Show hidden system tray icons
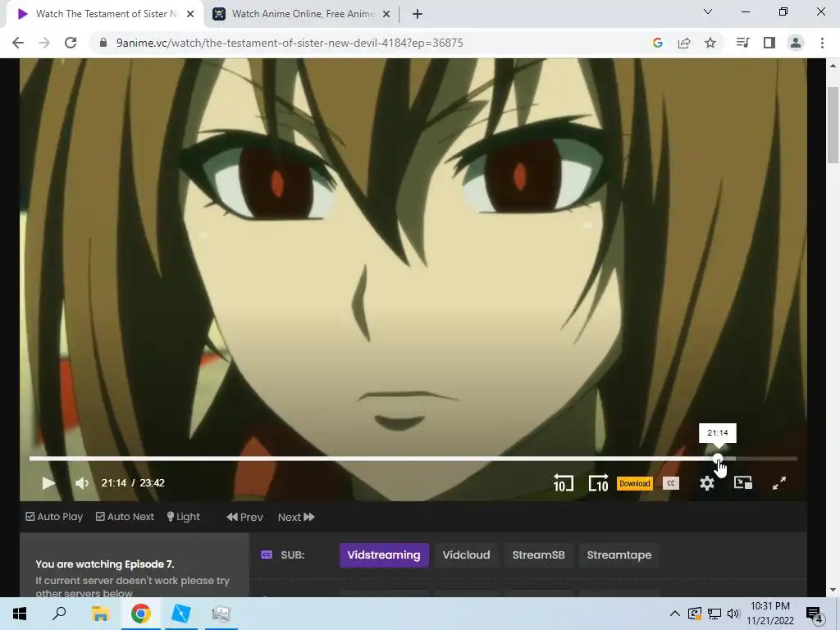 point(675,614)
